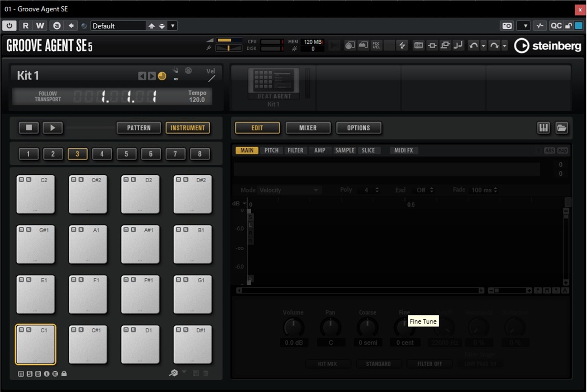Adjust the Volume knob
Image resolution: width=587 pixels, height=392 pixels.
pos(293,327)
